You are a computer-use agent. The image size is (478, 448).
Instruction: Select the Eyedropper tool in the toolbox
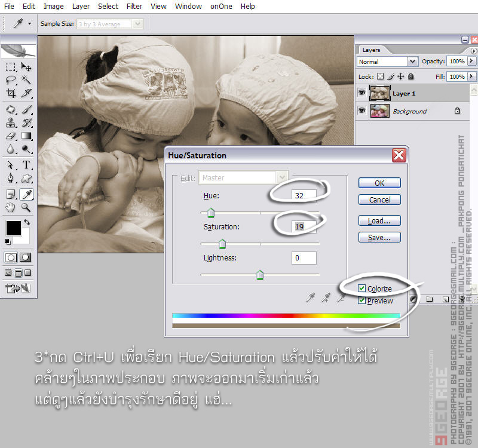[x=26, y=194]
